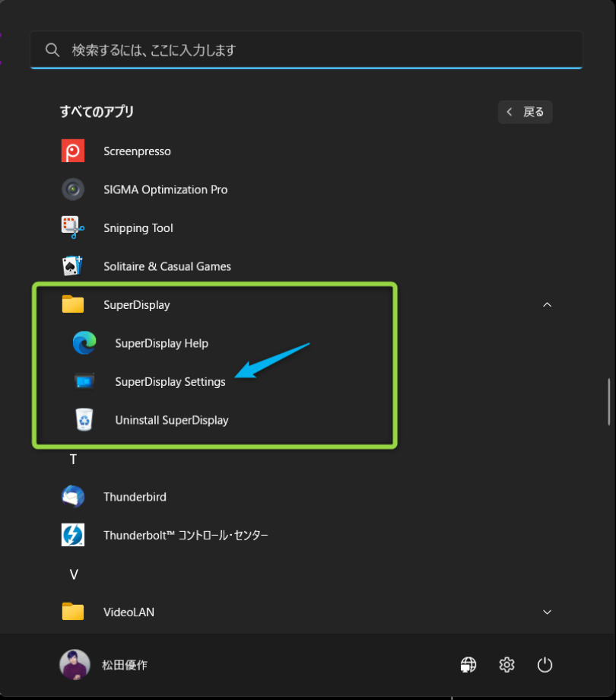Click the app list scrollbar thumb
Viewport: 616px width, 700px height.
609,402
